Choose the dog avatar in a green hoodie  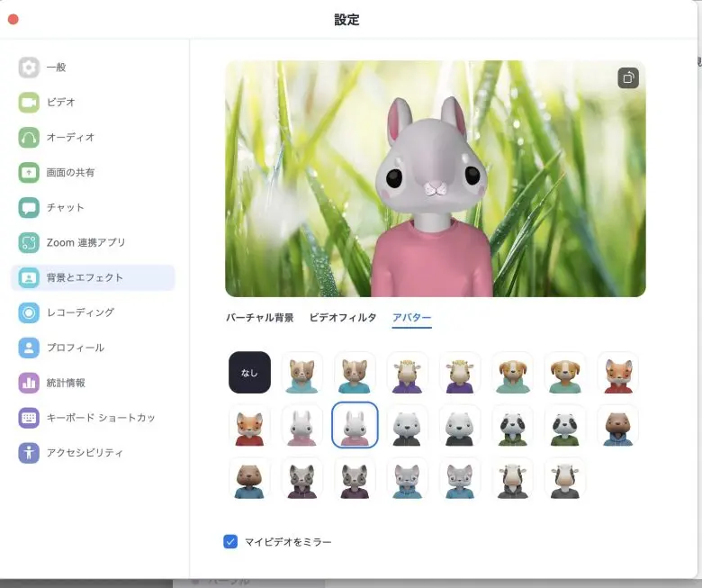(x=513, y=373)
